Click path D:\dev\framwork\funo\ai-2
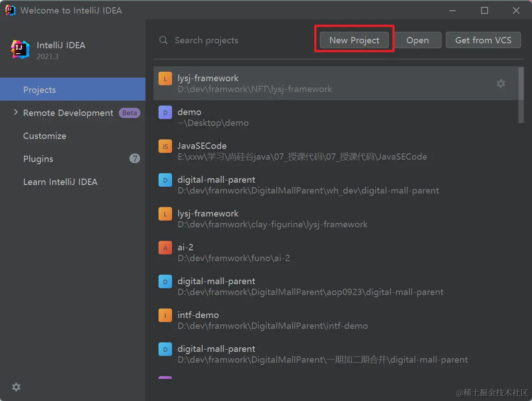 tap(234, 258)
